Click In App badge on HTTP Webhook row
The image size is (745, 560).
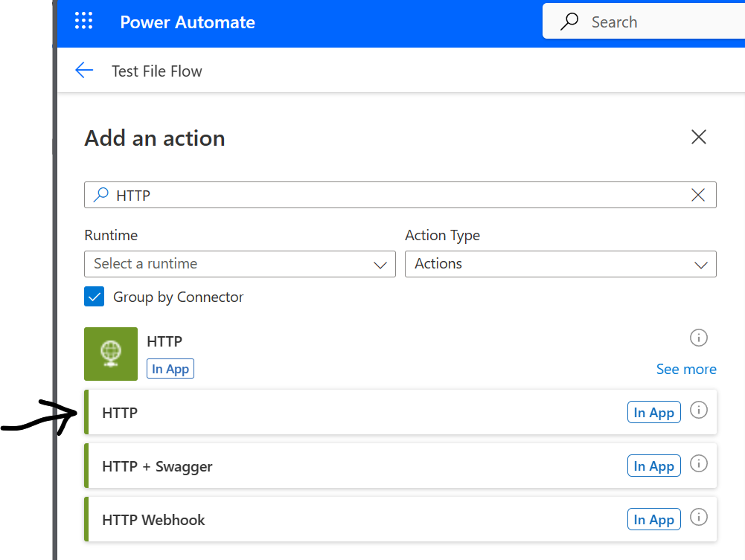pos(653,520)
